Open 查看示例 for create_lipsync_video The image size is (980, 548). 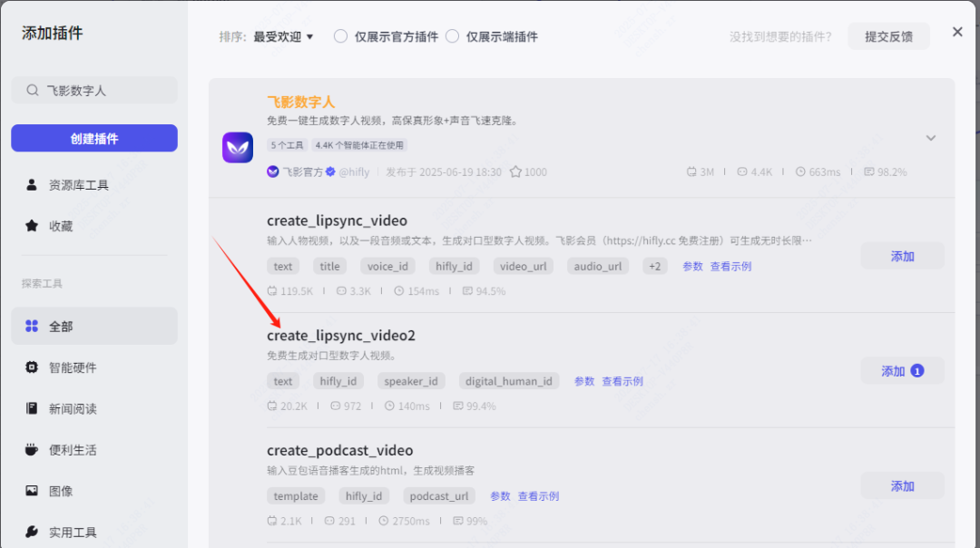pyautogui.click(x=730, y=266)
